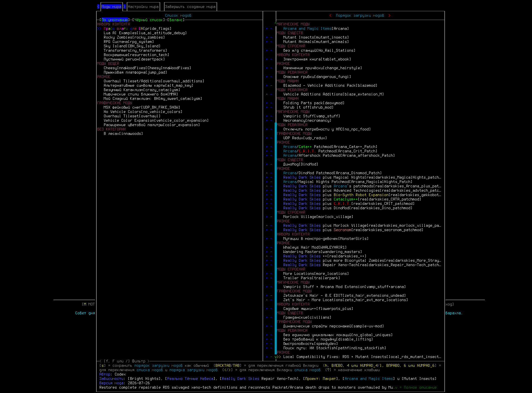Select Transformers[ny_transformers] mod

[136, 51]
